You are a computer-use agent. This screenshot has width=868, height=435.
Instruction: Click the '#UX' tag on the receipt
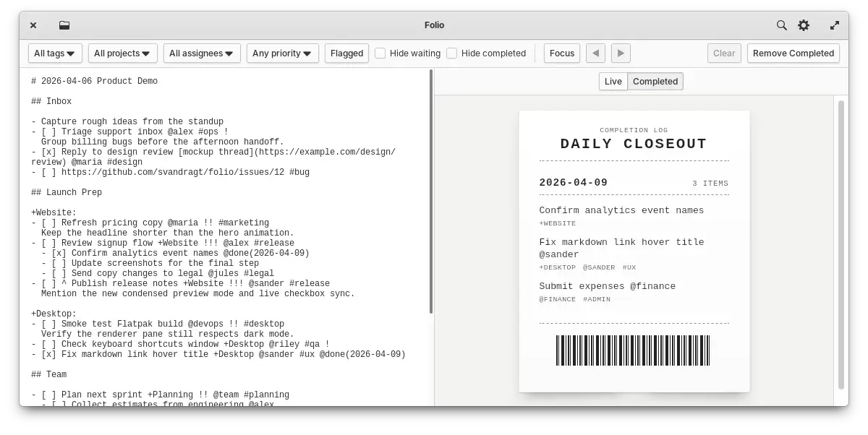[x=629, y=267]
